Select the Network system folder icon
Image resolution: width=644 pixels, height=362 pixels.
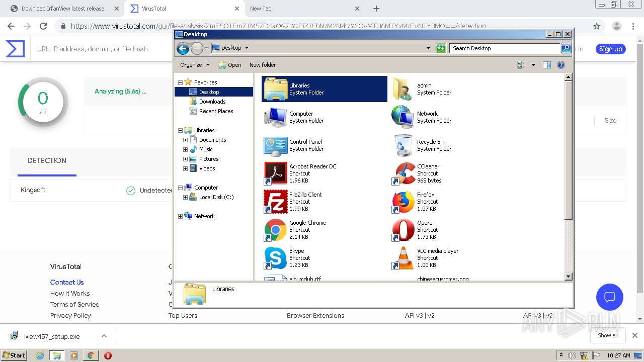click(x=403, y=117)
